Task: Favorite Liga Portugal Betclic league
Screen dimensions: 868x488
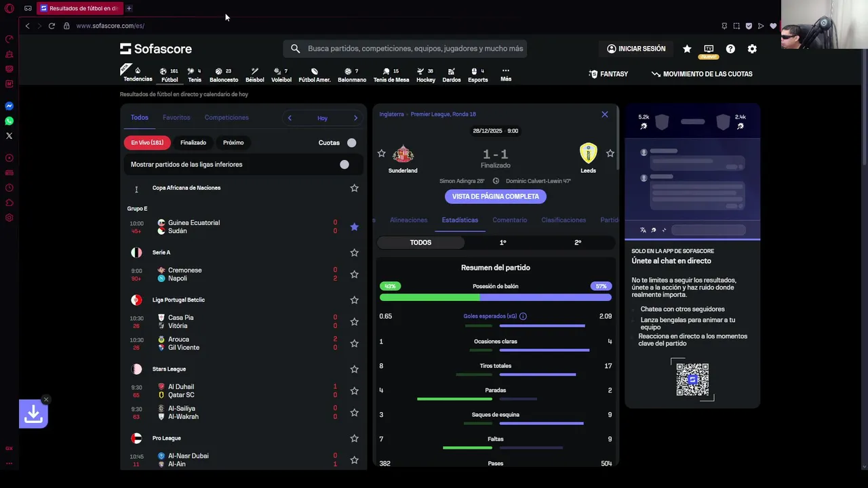Action: click(x=354, y=300)
